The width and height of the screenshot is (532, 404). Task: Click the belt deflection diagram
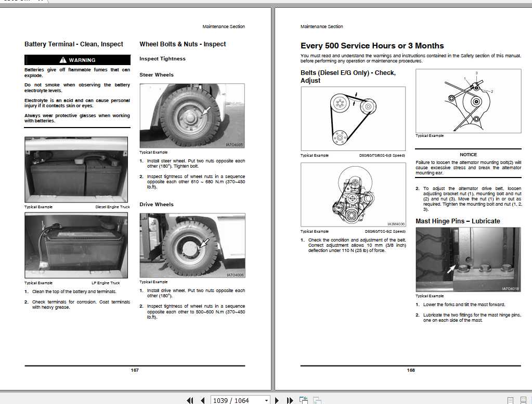tap(353, 119)
